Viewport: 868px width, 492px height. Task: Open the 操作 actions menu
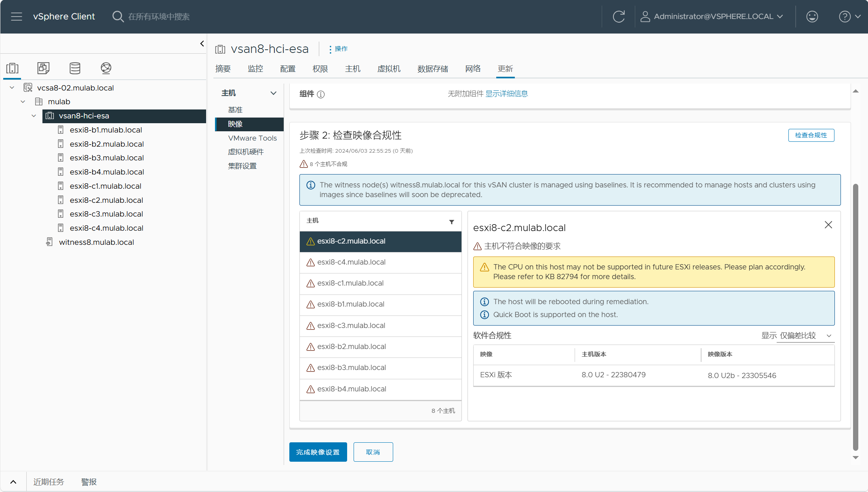338,49
